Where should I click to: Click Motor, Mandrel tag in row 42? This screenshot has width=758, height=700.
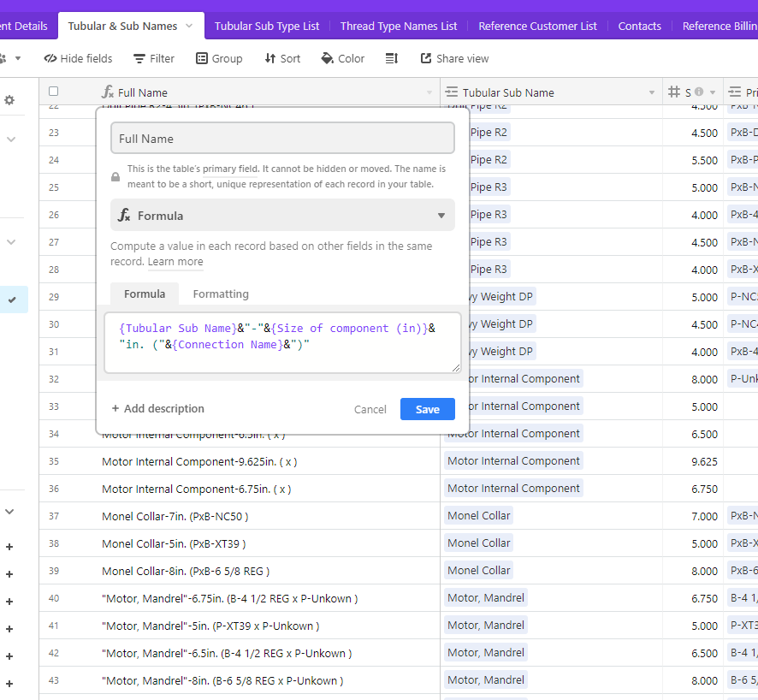(486, 653)
